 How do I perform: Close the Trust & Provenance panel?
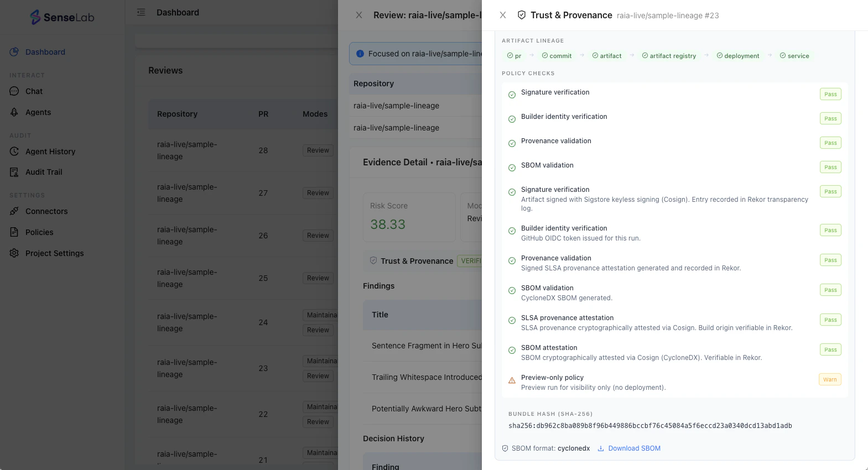pyautogui.click(x=503, y=15)
